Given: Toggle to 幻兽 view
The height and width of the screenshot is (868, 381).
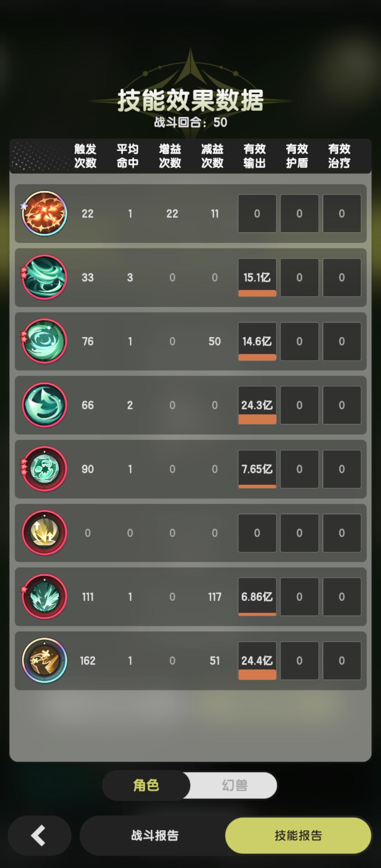Looking at the screenshot, I should click(x=234, y=785).
